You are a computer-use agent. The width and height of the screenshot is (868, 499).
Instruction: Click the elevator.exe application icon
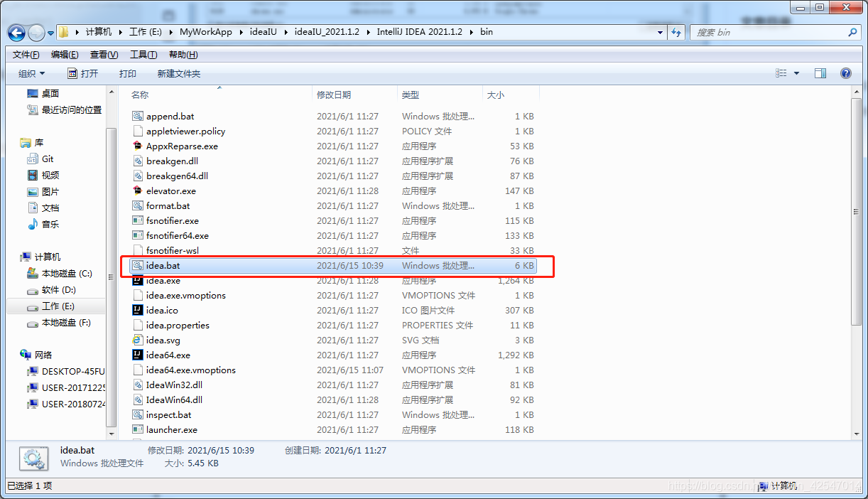(x=138, y=191)
